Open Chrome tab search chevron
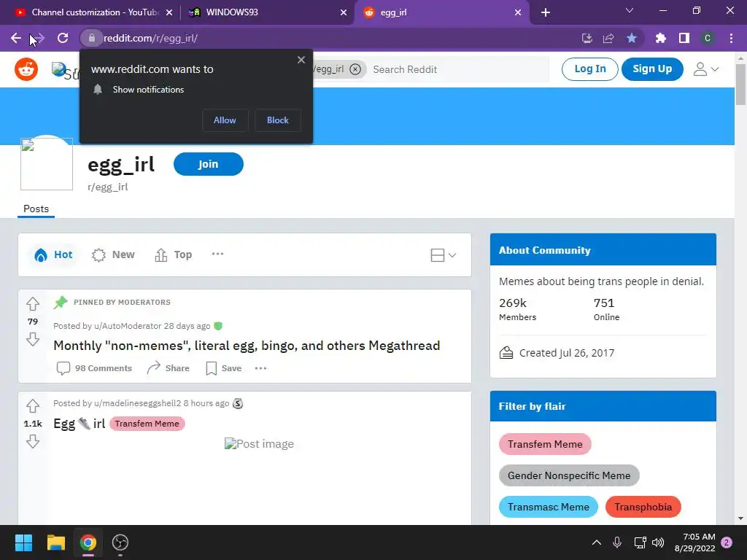 tap(630, 10)
